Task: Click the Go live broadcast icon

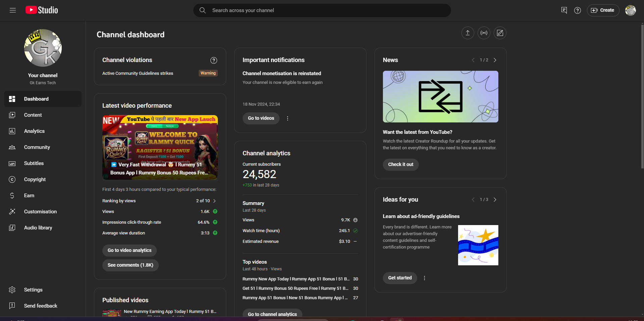Action: click(x=484, y=33)
